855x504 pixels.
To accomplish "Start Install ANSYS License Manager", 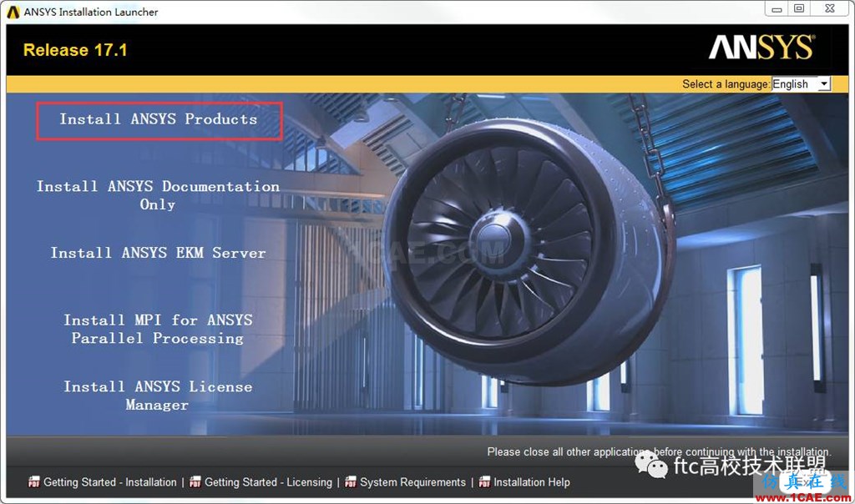I will click(x=158, y=396).
